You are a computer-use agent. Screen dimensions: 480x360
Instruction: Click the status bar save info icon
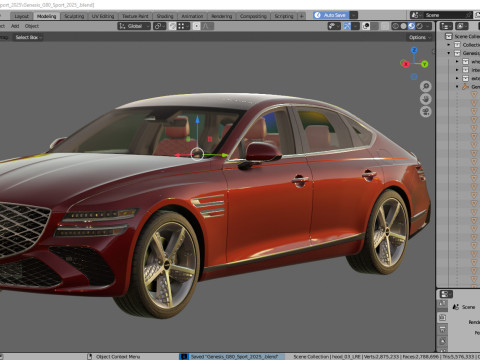coord(184,357)
